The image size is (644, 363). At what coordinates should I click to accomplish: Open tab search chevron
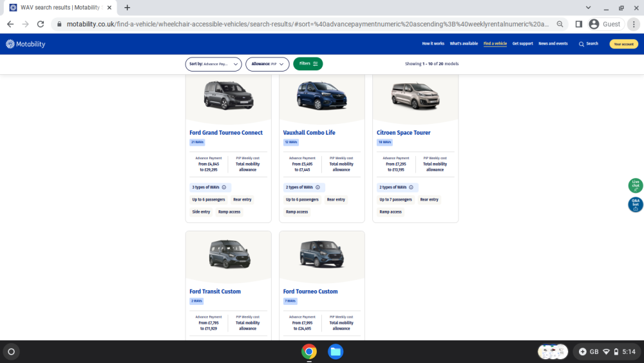click(x=588, y=7)
